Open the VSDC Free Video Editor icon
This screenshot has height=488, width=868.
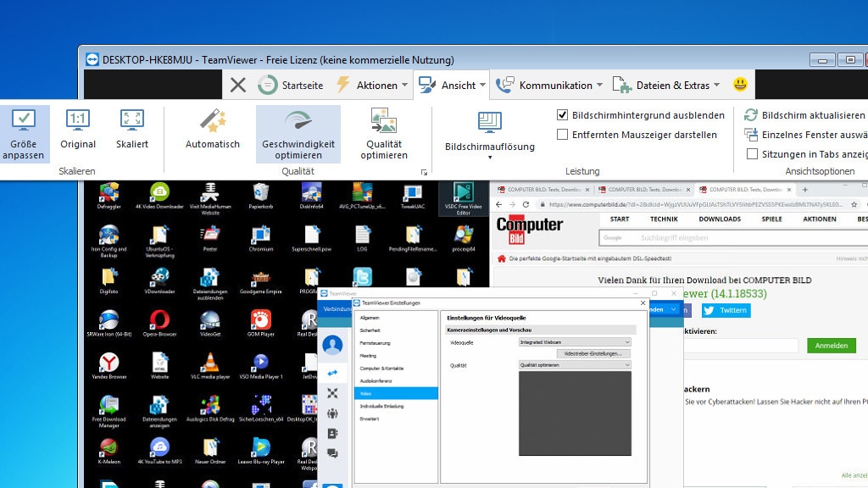pos(464,198)
